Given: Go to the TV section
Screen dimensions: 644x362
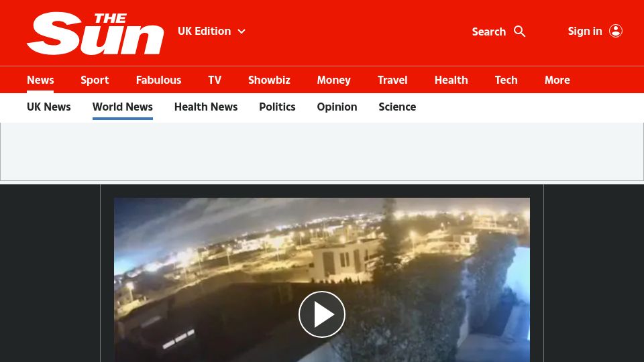Looking at the screenshot, I should pyautogui.click(x=215, y=80).
